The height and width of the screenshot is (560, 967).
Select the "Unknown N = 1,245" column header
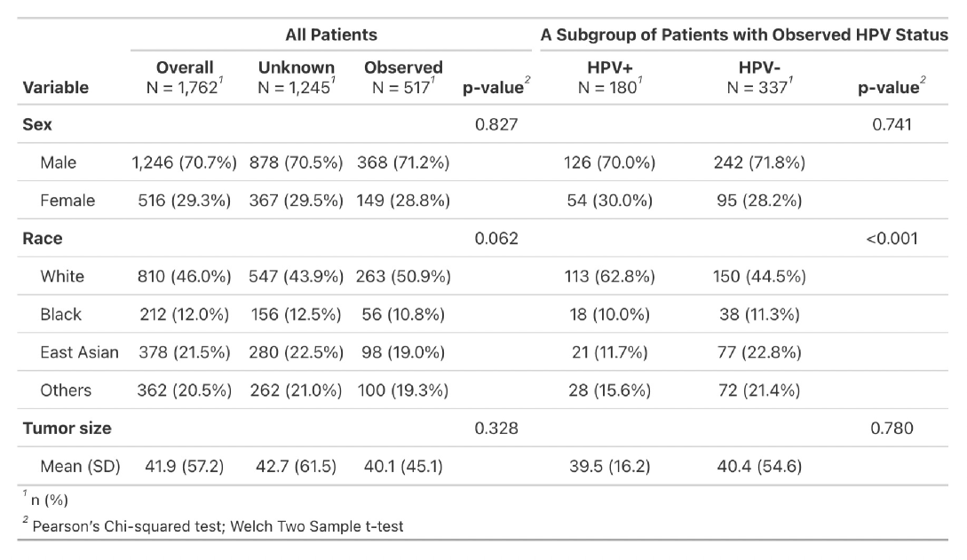(297, 77)
